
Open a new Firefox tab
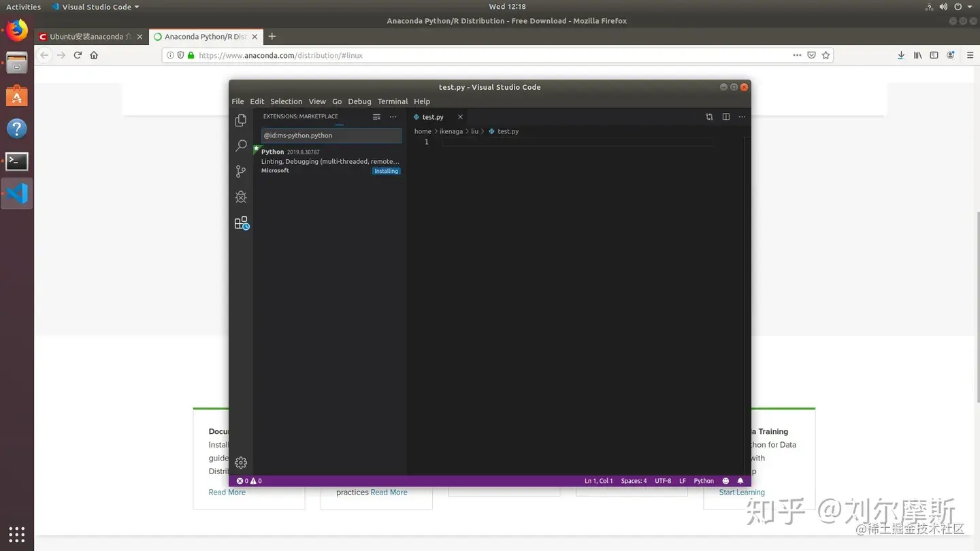pos(272,37)
